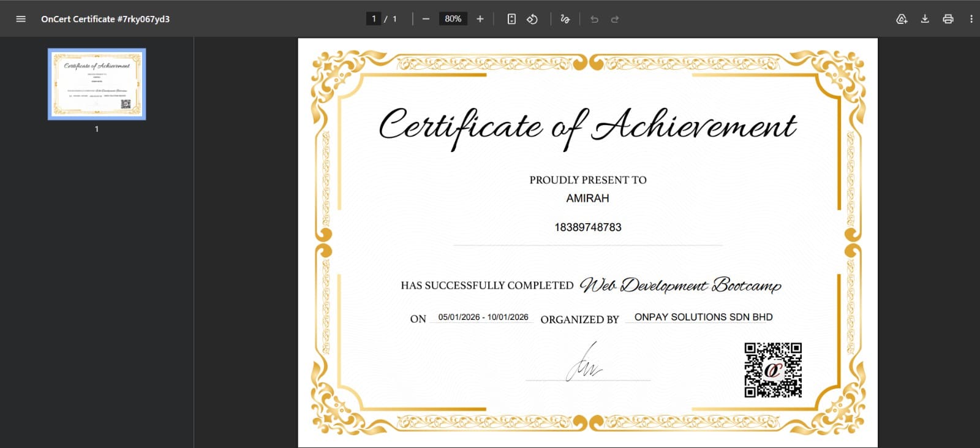980x448 pixels.
Task: Click the undo arrow icon
Action: pyautogui.click(x=594, y=19)
